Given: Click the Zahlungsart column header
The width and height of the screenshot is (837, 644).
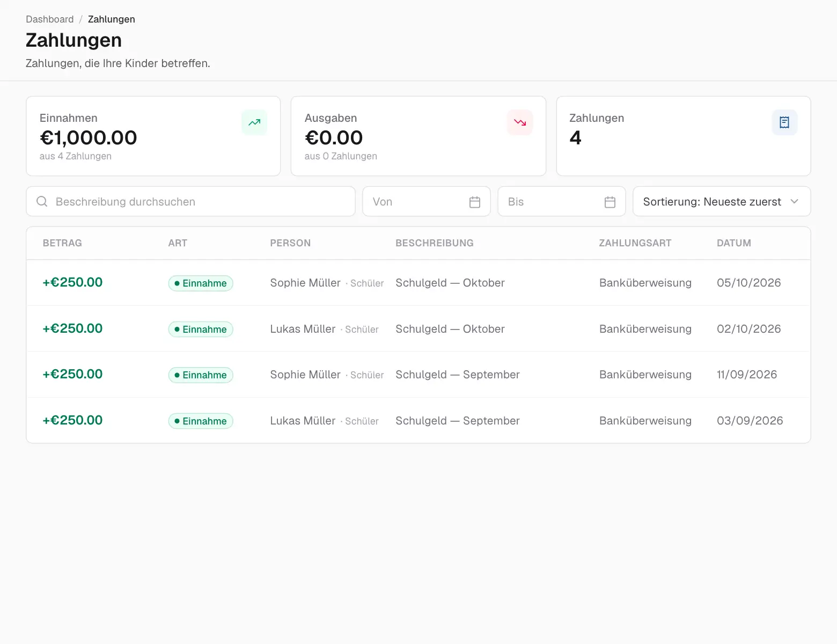Looking at the screenshot, I should [635, 243].
